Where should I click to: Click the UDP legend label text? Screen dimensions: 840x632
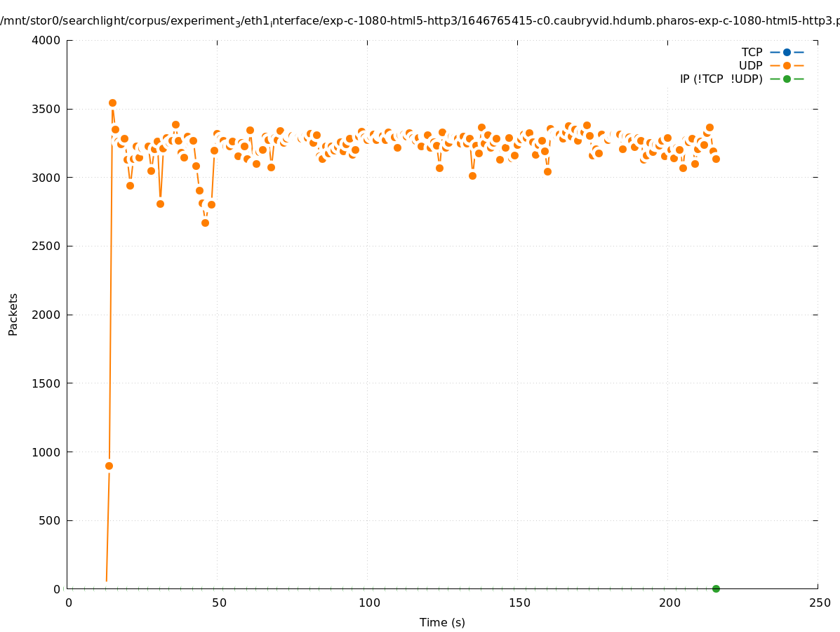point(750,65)
